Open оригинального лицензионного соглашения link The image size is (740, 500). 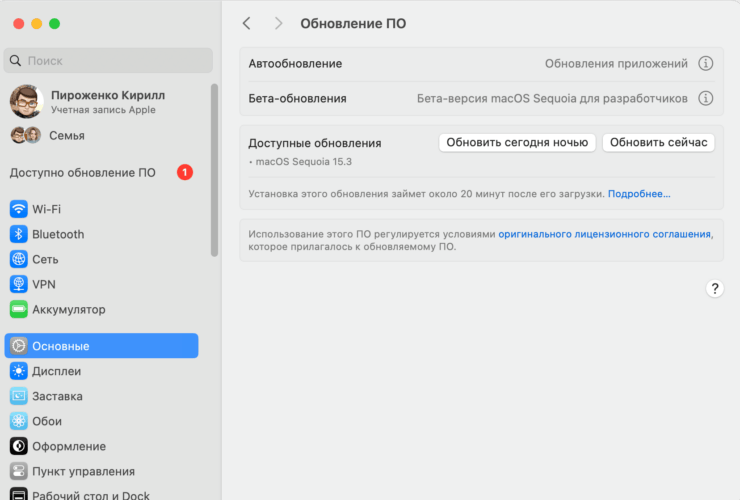[x=605, y=234]
